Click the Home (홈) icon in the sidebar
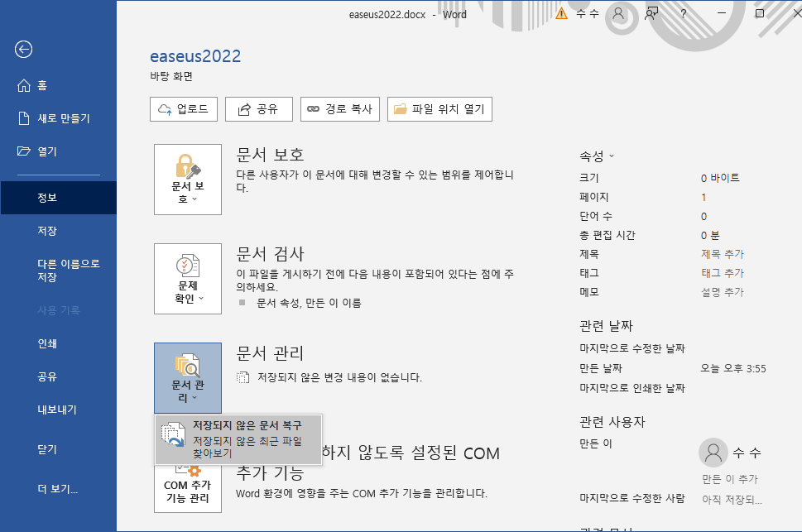802x532 pixels. click(24, 84)
